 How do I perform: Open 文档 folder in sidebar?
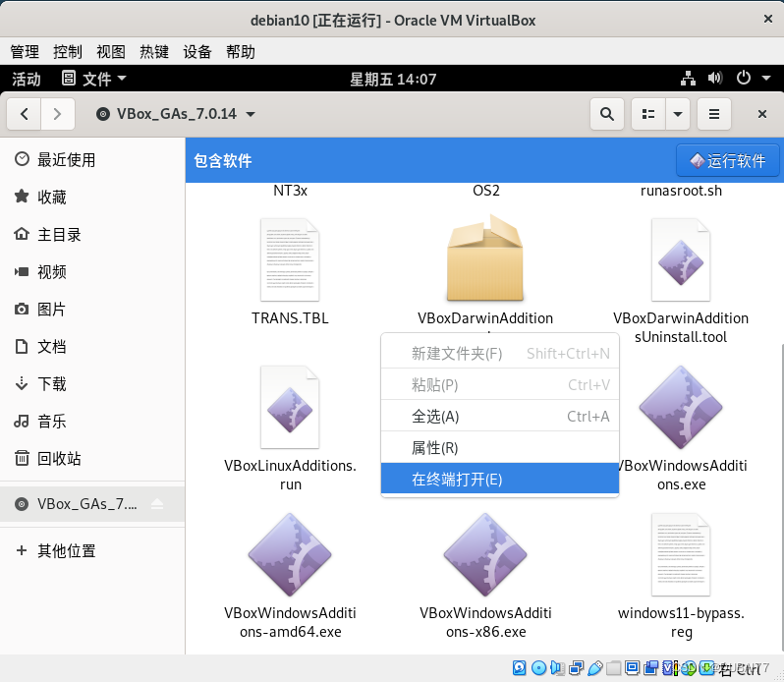(x=92, y=347)
